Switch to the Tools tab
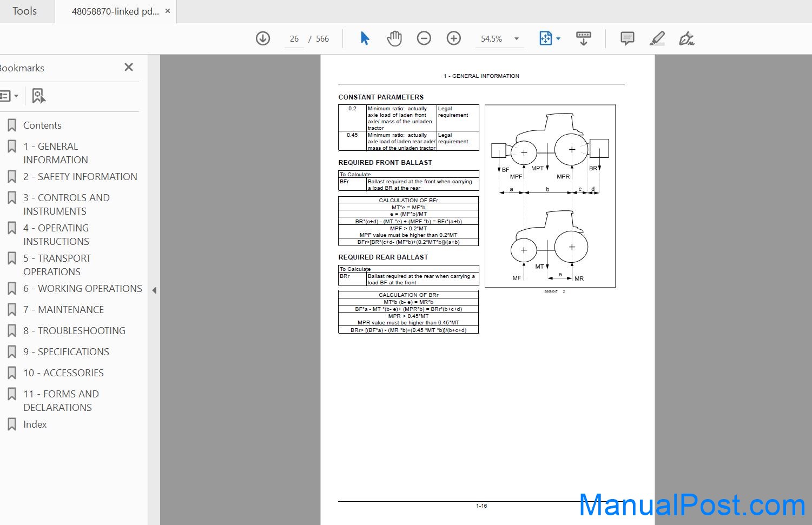Image resolution: width=812 pixels, height=525 pixels. pos(25,11)
